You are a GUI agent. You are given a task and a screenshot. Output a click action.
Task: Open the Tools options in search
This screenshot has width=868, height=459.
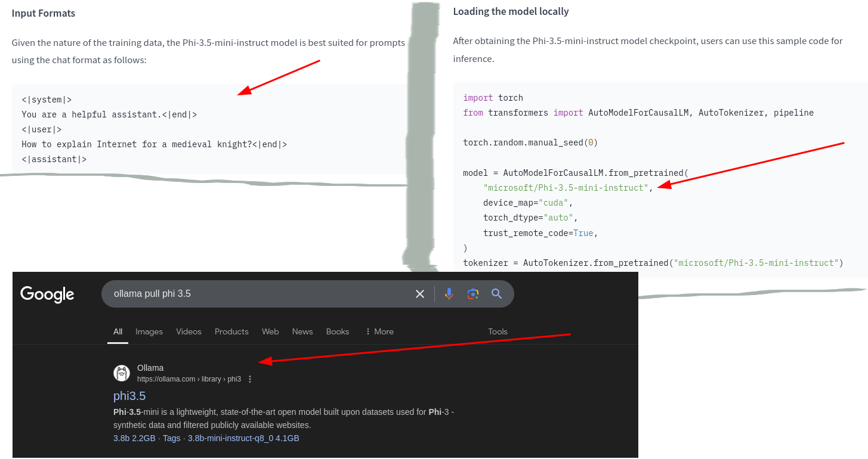click(498, 331)
